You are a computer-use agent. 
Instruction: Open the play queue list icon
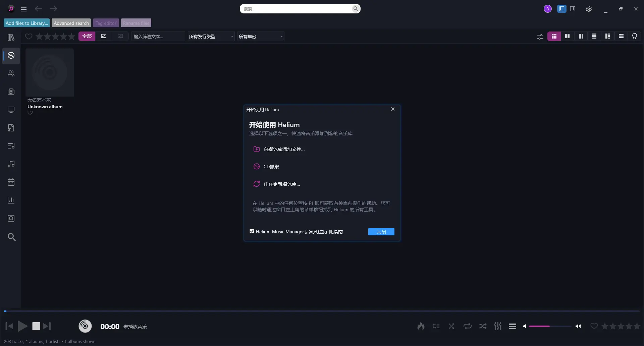(x=513, y=326)
